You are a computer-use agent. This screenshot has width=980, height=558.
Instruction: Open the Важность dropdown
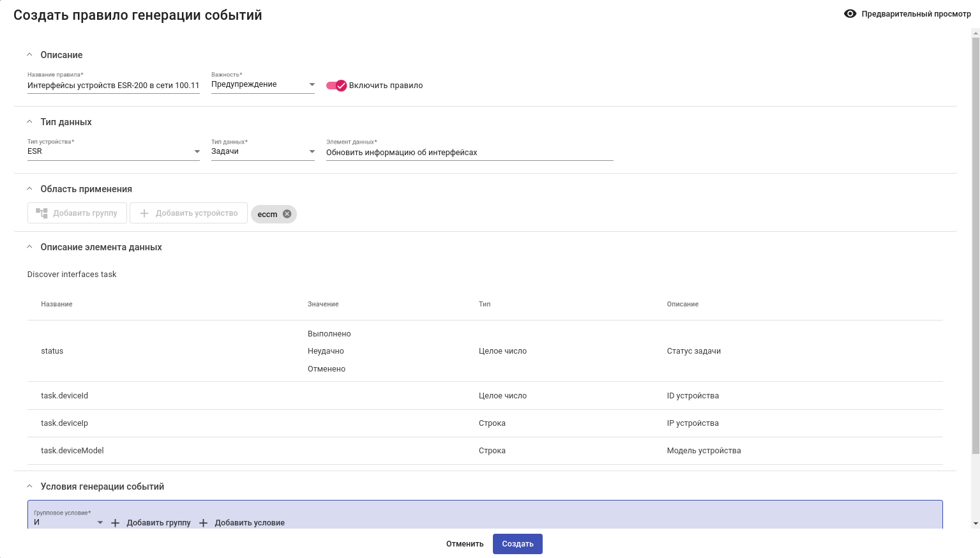pyautogui.click(x=262, y=84)
